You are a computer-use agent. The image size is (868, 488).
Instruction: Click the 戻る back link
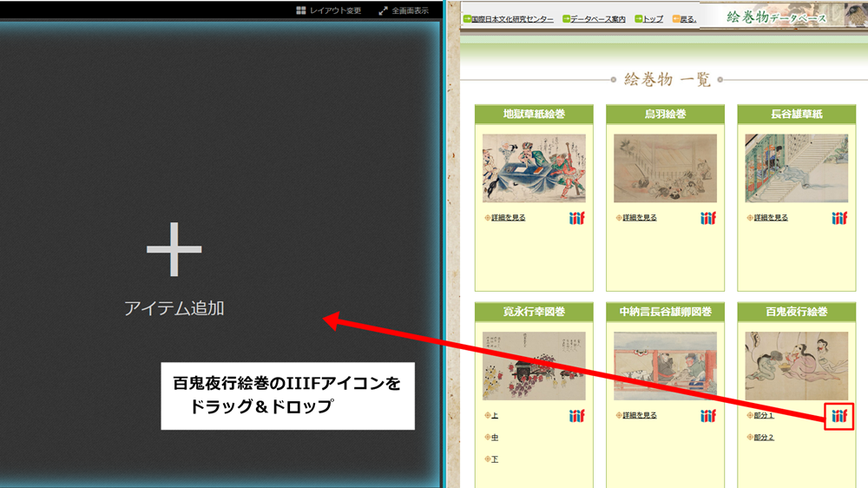coord(688,19)
